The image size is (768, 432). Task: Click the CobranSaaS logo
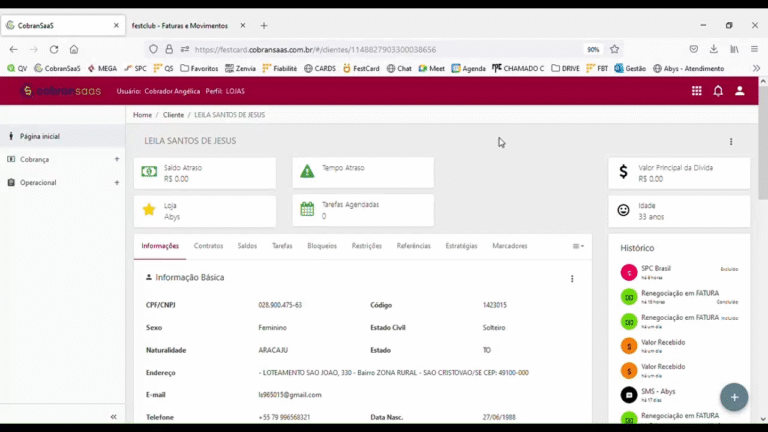point(61,91)
